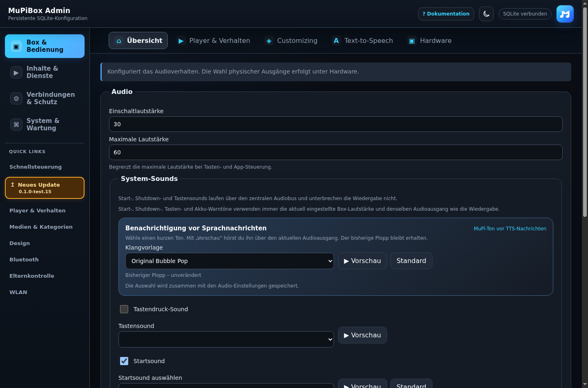The width and height of the screenshot is (588, 388).
Task: Select System & Wartung in the sidebar
Action: [x=45, y=125]
